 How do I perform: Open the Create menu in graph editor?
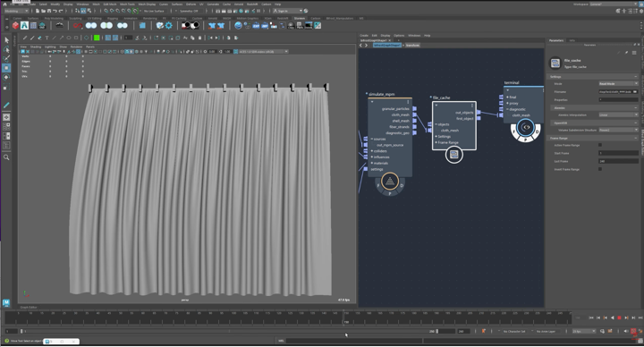pos(364,36)
